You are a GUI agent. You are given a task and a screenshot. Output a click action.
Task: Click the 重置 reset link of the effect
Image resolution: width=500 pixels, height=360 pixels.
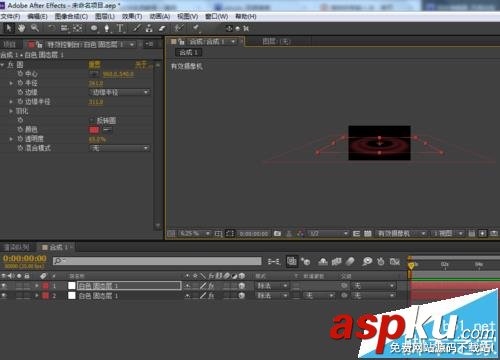95,64
